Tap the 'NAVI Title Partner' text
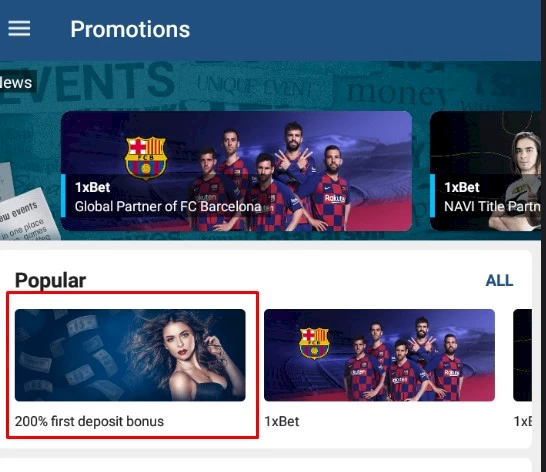The width and height of the screenshot is (546, 472). (x=492, y=207)
